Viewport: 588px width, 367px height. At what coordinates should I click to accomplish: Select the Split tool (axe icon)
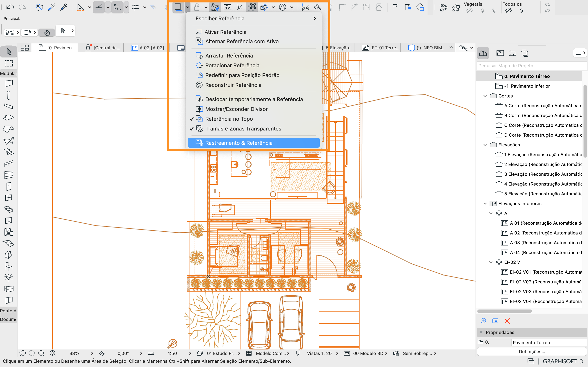click(x=317, y=7)
